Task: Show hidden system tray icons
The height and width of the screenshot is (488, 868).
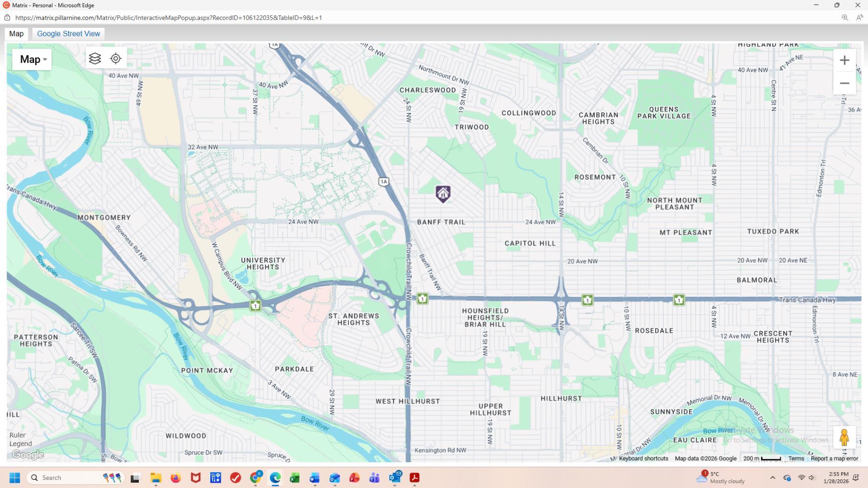Action: click(x=773, y=478)
